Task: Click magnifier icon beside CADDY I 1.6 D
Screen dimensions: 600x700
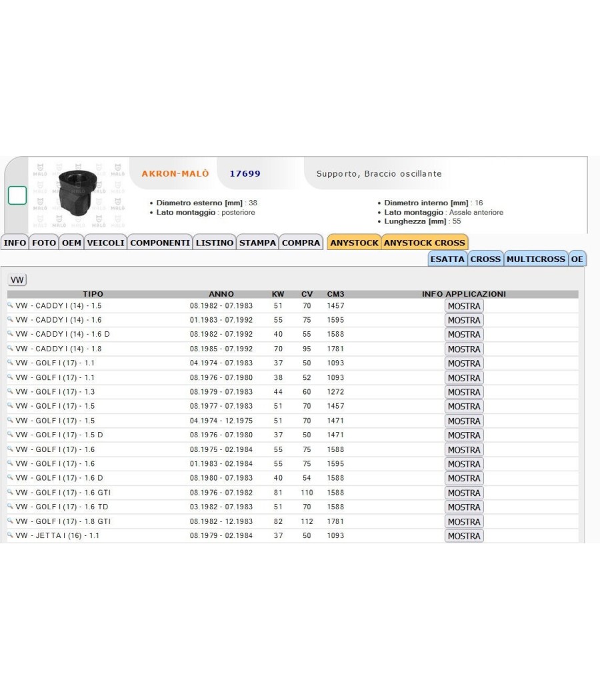Action: click(x=10, y=334)
